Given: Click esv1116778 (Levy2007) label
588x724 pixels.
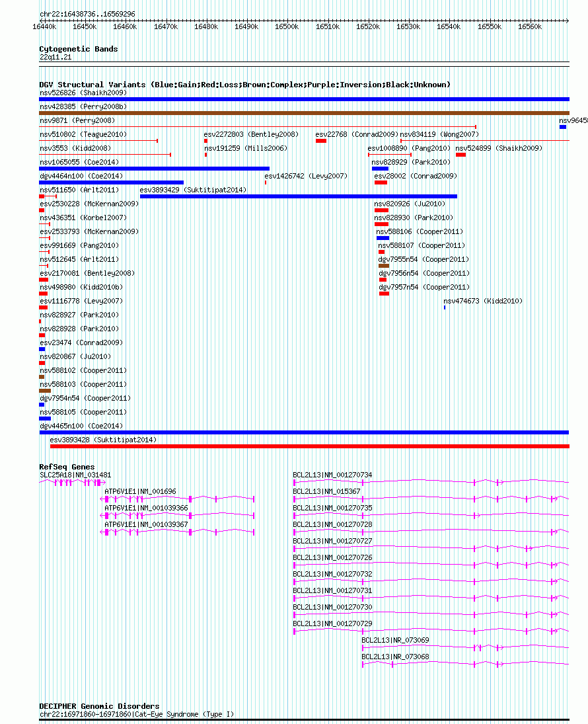Looking at the screenshot, I should (x=81, y=301).
